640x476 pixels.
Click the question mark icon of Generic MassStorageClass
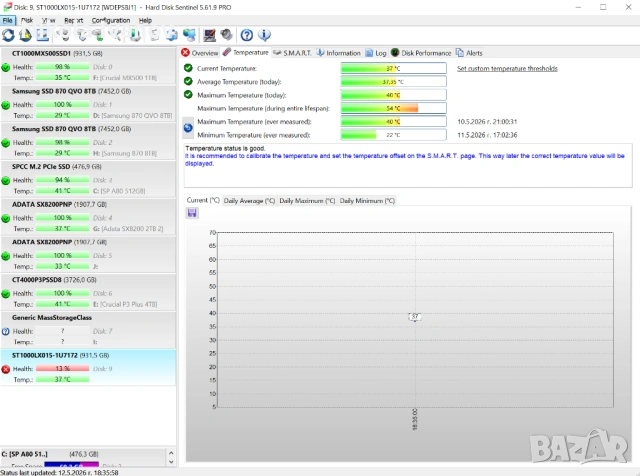(6, 331)
